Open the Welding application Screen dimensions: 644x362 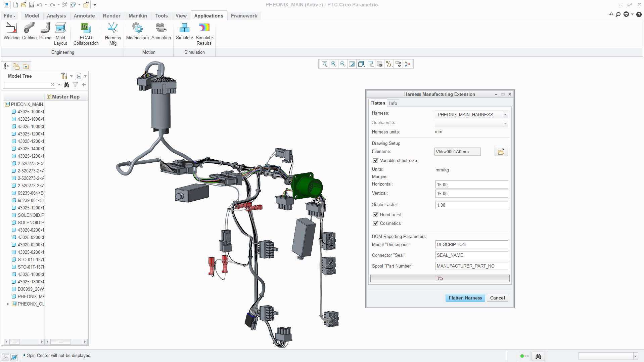11,32
